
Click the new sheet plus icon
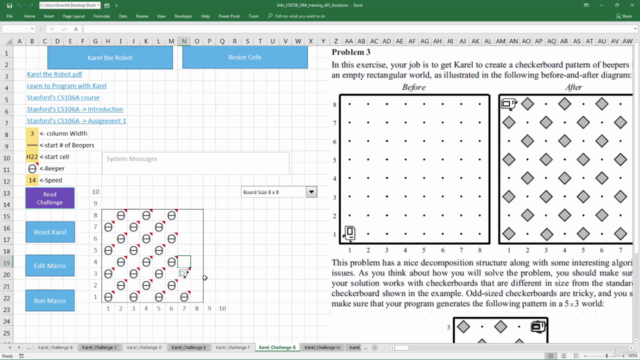tap(375, 348)
